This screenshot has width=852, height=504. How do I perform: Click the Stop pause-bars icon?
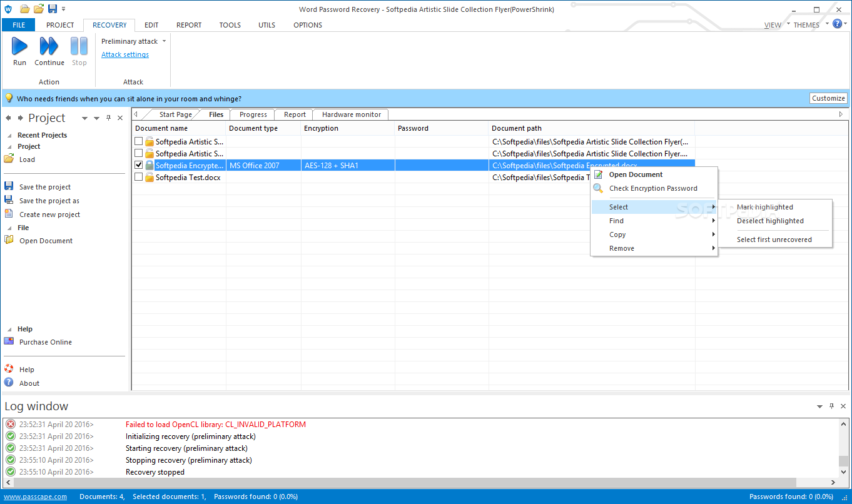point(79,46)
